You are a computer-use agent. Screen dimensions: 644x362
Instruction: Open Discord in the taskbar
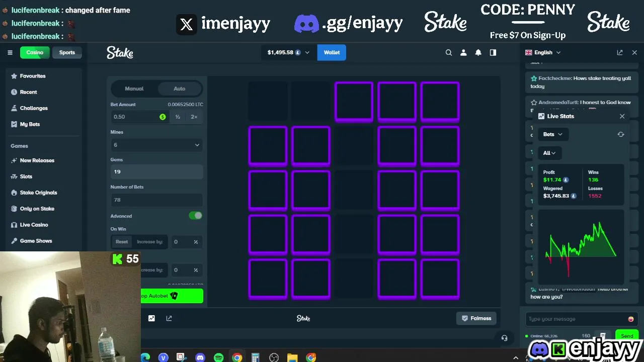pyautogui.click(x=200, y=357)
